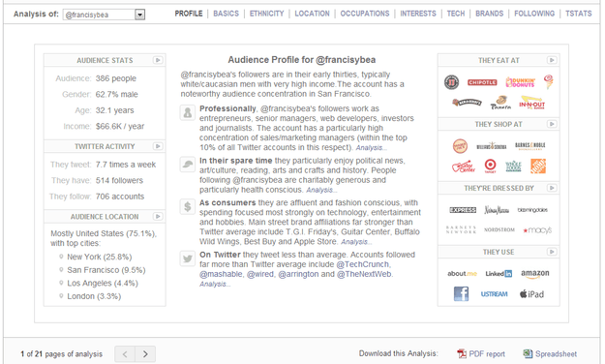
Task: Open the Analysis of account dropdown
Action: click(139, 15)
